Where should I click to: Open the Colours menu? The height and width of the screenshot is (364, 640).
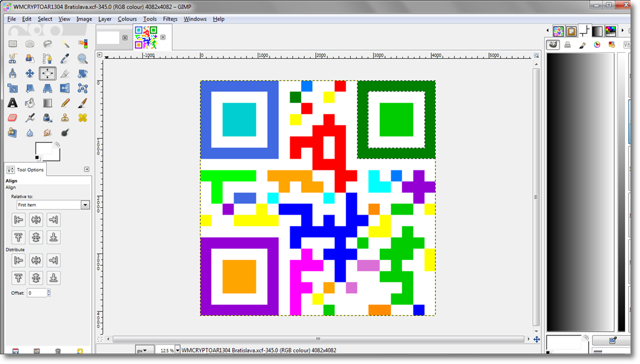click(x=127, y=19)
